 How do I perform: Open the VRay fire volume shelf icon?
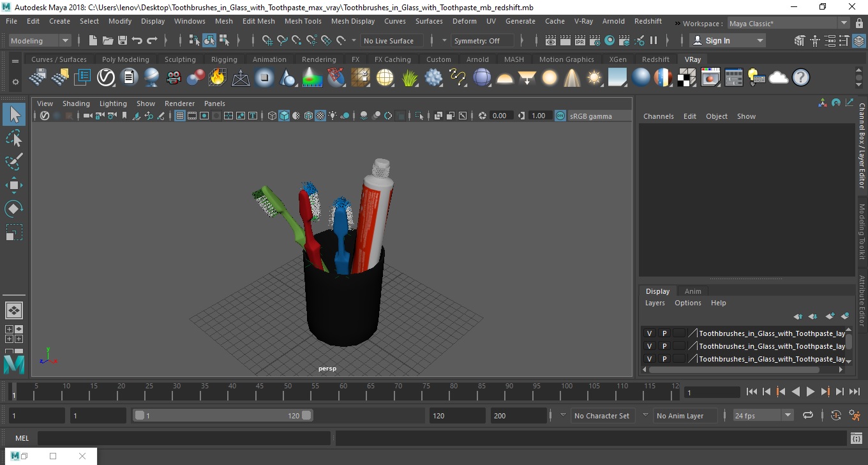pyautogui.click(x=218, y=78)
